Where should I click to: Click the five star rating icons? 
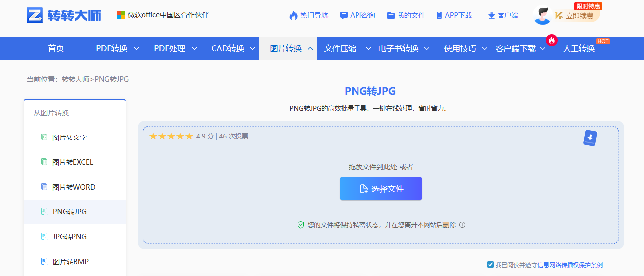point(171,136)
